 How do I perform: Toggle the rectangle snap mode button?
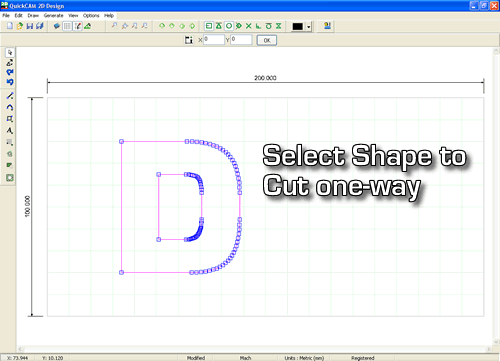(x=209, y=26)
